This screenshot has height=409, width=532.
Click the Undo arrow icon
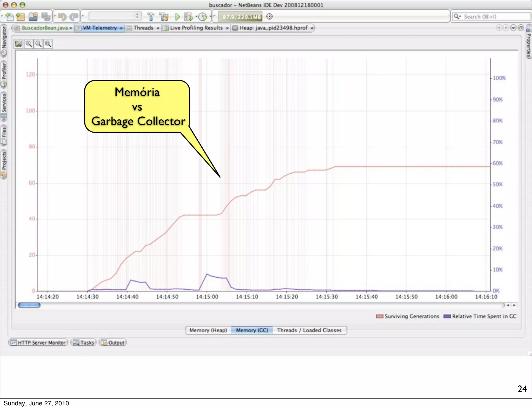(62, 17)
